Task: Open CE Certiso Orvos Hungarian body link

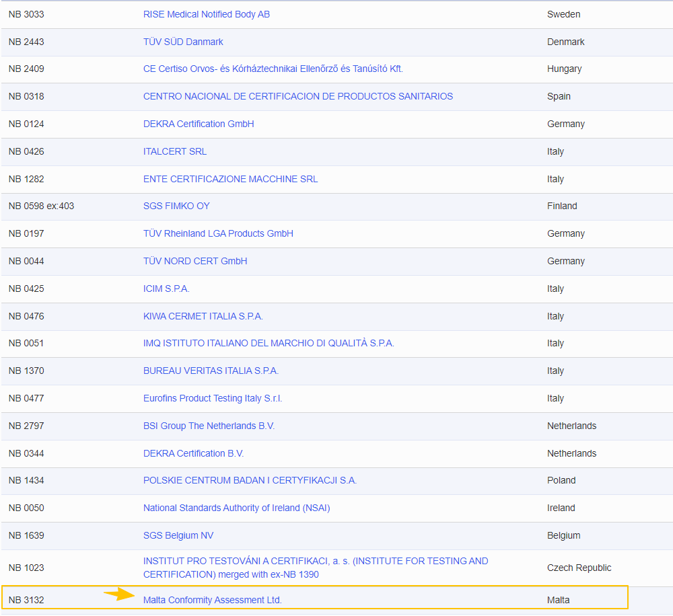Action: [x=273, y=69]
